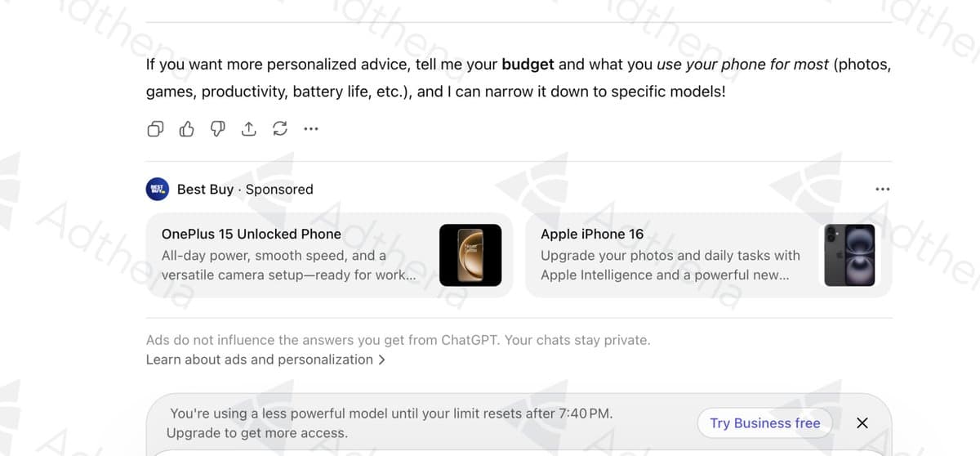Regenerate the response with the refresh icon
Screen dimensions: 980x456
[279, 129]
